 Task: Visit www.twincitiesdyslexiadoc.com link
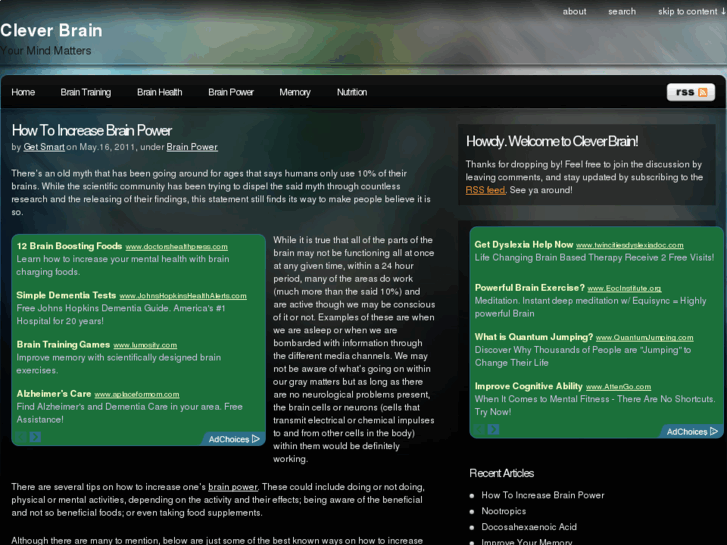tap(630, 245)
